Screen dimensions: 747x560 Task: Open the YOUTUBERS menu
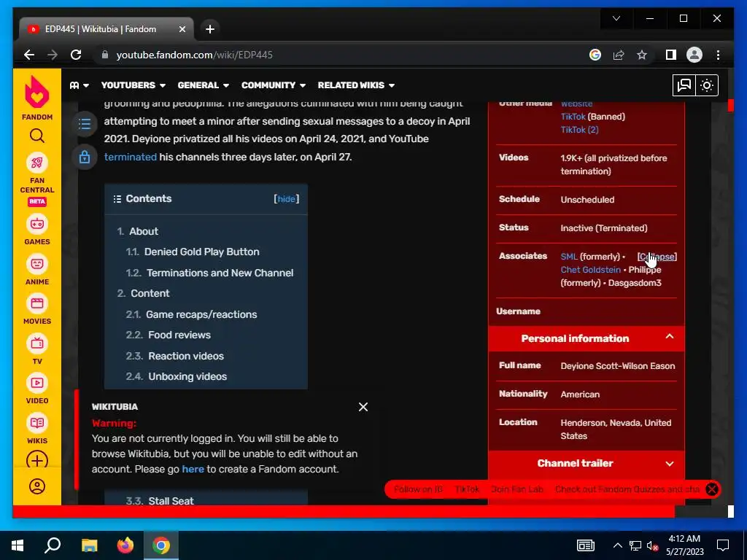pyautogui.click(x=133, y=85)
